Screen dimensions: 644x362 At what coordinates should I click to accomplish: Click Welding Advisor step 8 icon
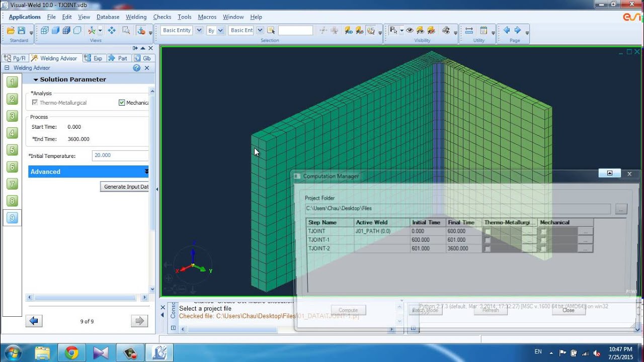tap(13, 201)
